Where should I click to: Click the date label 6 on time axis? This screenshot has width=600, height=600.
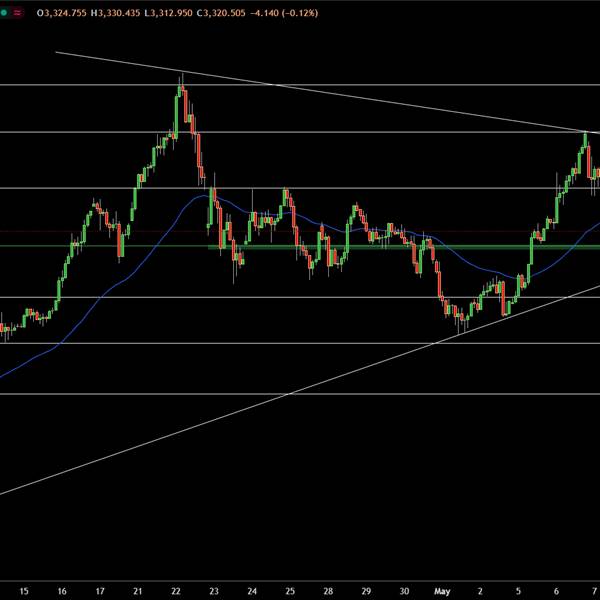[x=556, y=591]
